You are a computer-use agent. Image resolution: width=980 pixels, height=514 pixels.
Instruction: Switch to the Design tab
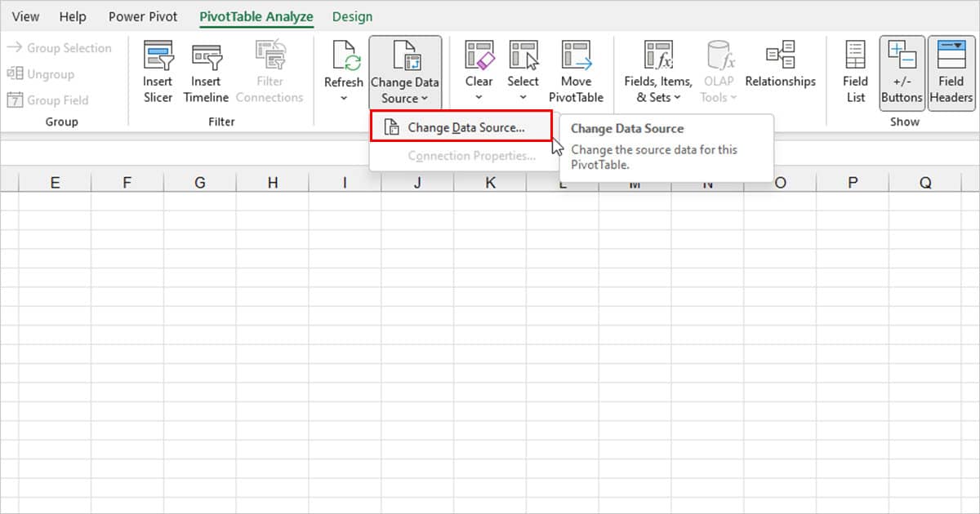click(x=352, y=16)
